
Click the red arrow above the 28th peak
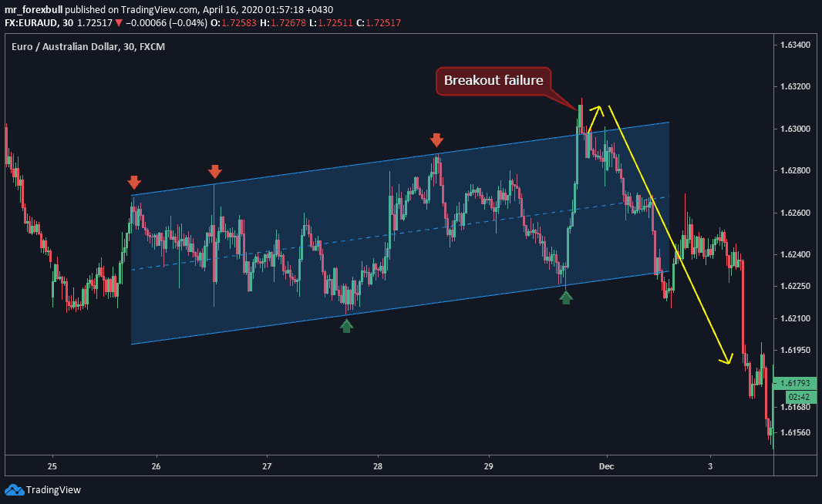coord(436,139)
